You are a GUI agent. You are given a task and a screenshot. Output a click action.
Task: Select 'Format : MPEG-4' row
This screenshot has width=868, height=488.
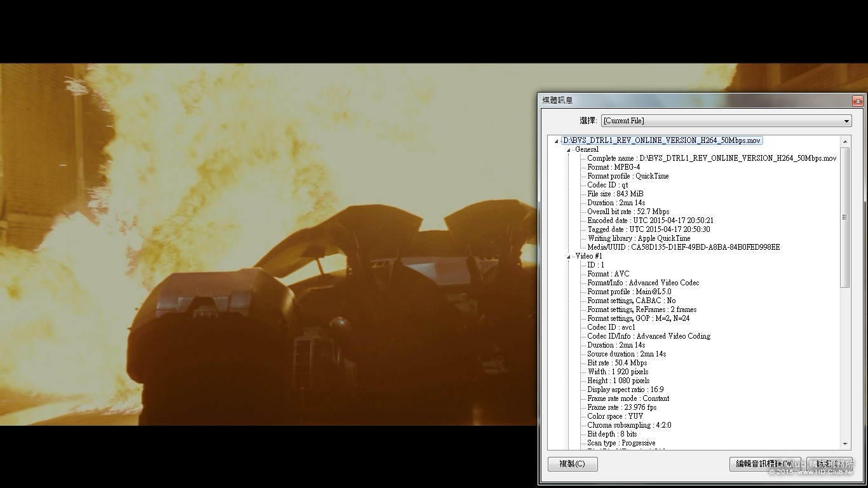pyautogui.click(x=613, y=167)
